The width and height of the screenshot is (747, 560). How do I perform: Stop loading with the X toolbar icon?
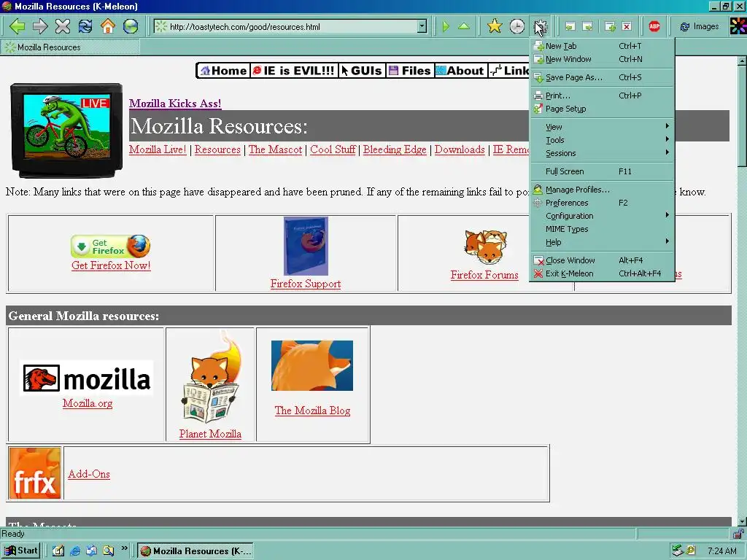[63, 26]
